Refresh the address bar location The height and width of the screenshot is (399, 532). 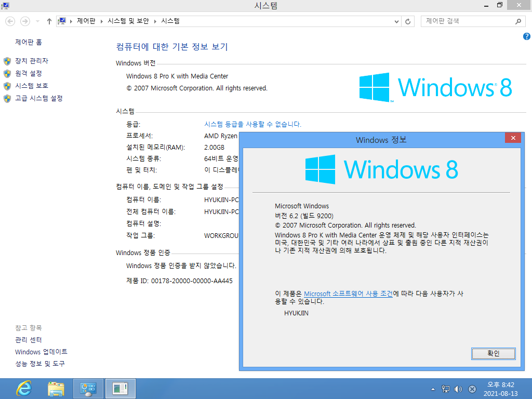(x=408, y=21)
